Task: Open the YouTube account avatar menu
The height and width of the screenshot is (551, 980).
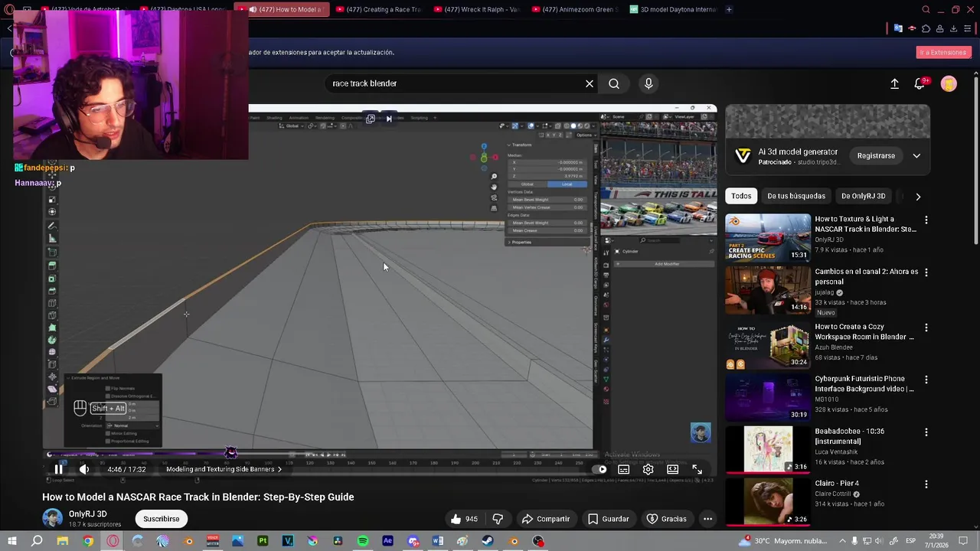Action: (x=949, y=83)
